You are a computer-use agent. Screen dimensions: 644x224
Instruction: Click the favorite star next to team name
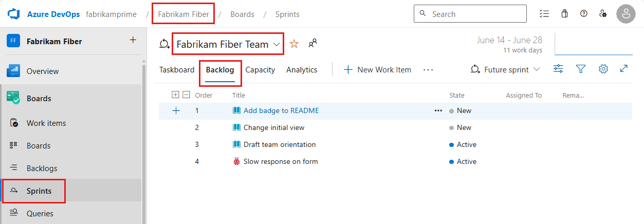[x=294, y=44]
